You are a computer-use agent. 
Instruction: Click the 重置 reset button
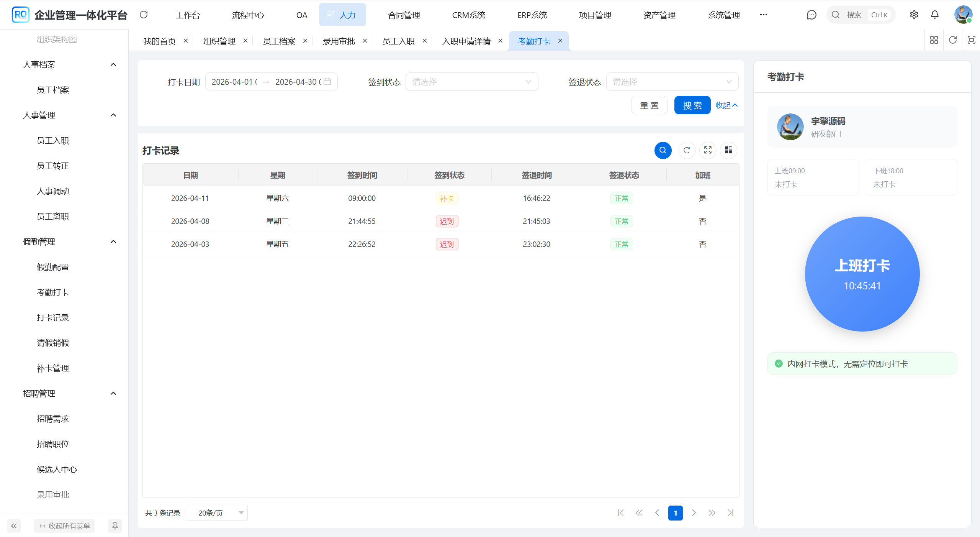click(649, 105)
